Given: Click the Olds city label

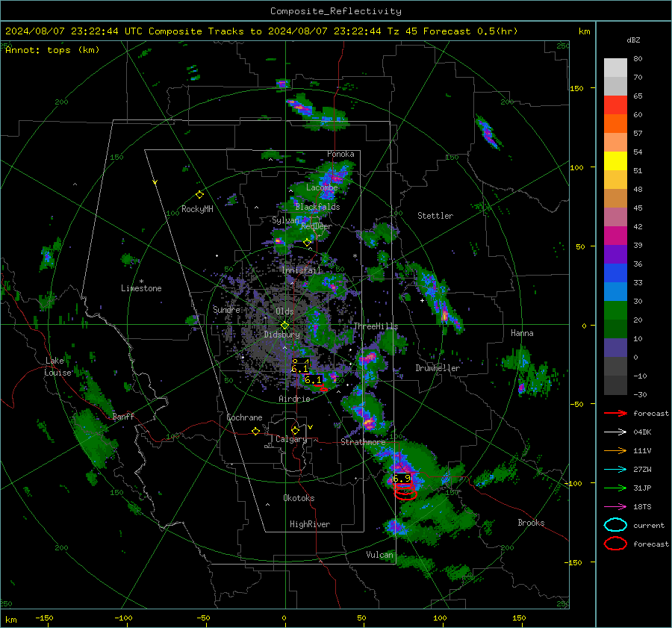Looking at the screenshot, I should coord(284,311).
